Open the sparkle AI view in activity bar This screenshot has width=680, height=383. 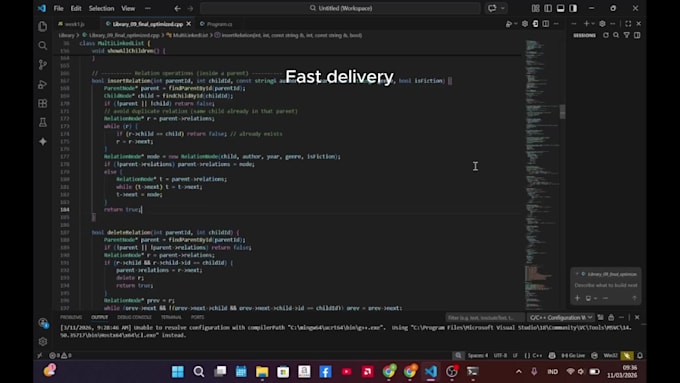click(x=42, y=142)
